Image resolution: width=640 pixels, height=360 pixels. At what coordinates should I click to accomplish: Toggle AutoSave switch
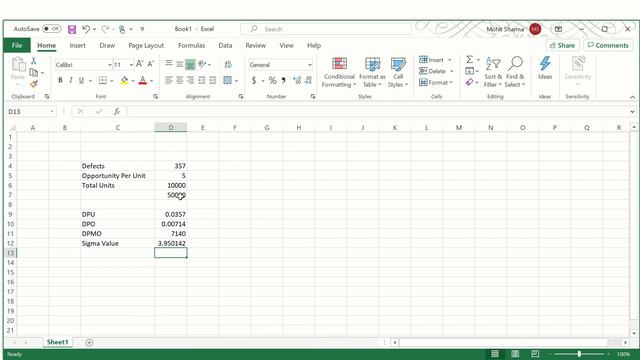point(52,29)
